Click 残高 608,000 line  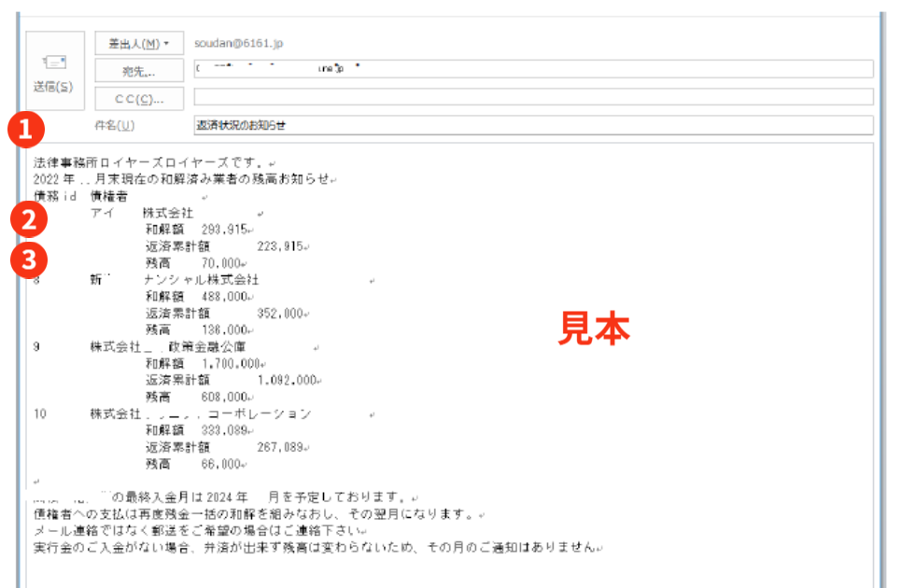click(x=199, y=397)
